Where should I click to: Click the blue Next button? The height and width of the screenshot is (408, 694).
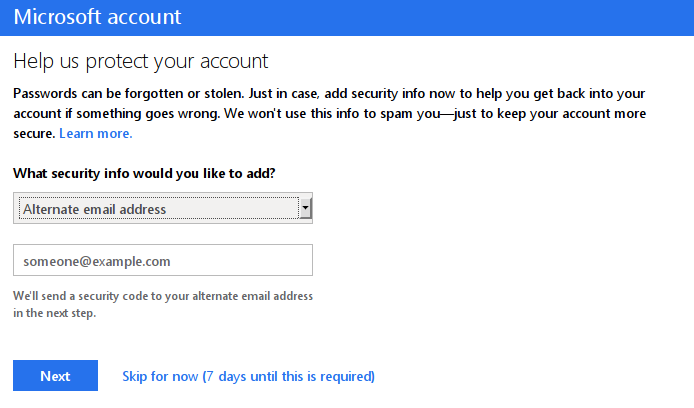55,376
